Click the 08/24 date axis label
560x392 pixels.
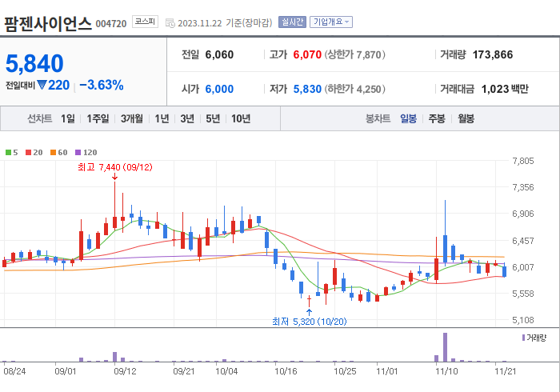click(x=14, y=371)
